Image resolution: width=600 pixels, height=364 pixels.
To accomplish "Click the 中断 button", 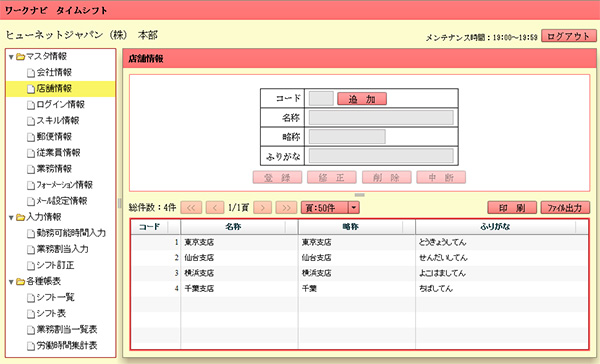I will 441,177.
